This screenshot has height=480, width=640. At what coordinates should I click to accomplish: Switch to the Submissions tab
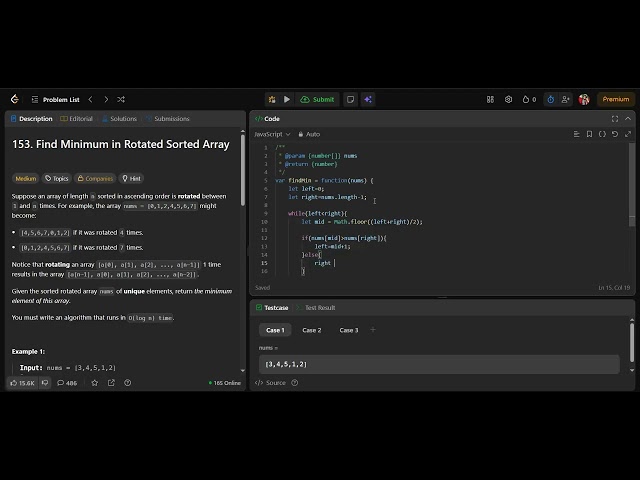(x=167, y=119)
